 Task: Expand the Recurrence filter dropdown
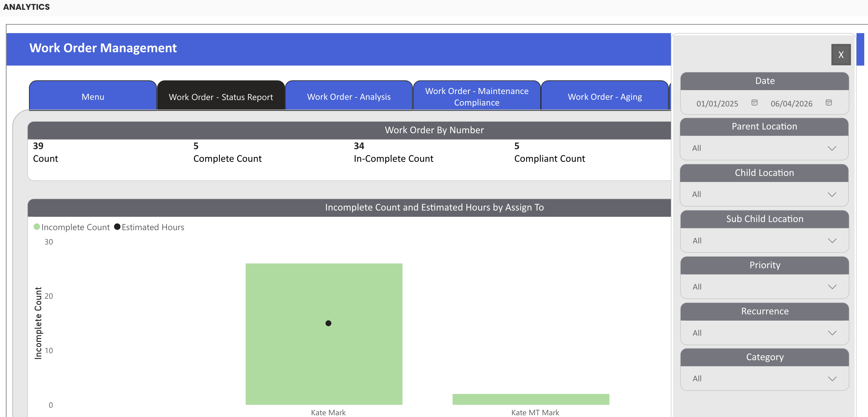point(764,333)
